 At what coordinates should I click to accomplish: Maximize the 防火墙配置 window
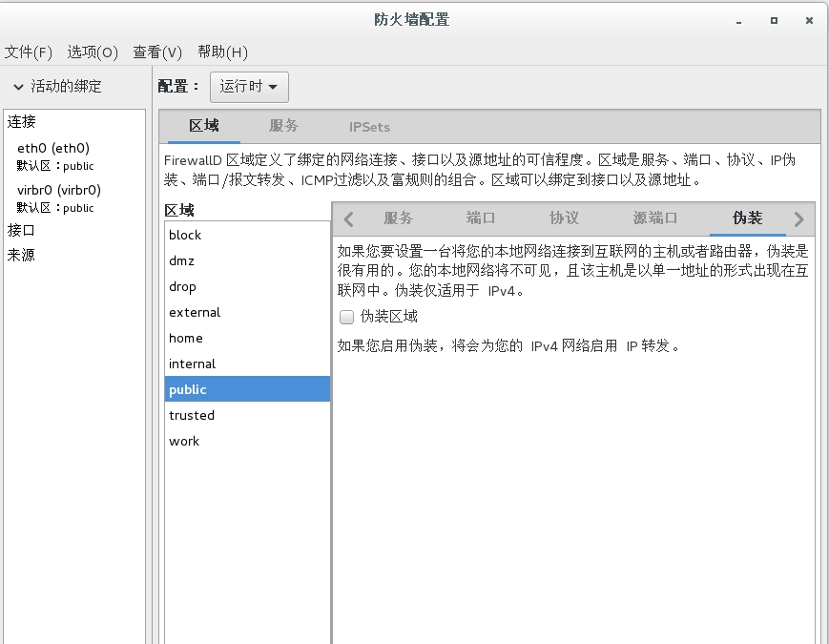click(x=774, y=21)
